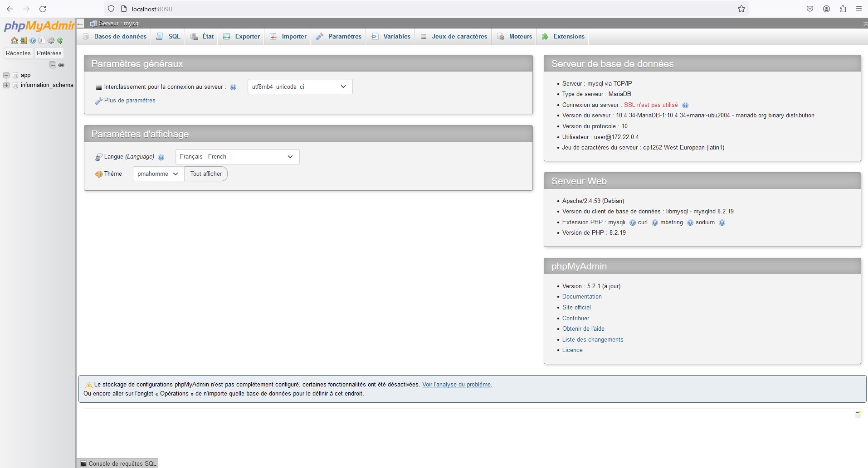Collapse the app database tree node
The height and width of the screenshot is (468, 868).
point(6,75)
